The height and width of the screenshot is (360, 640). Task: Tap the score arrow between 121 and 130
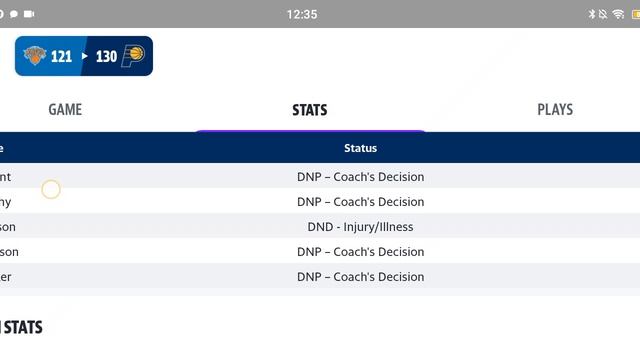click(x=84, y=56)
